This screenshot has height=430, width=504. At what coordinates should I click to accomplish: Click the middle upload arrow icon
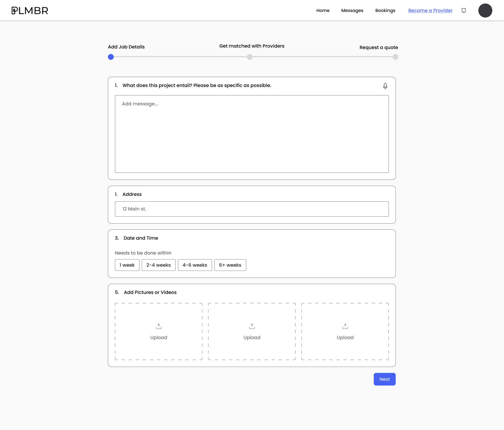[x=252, y=326]
